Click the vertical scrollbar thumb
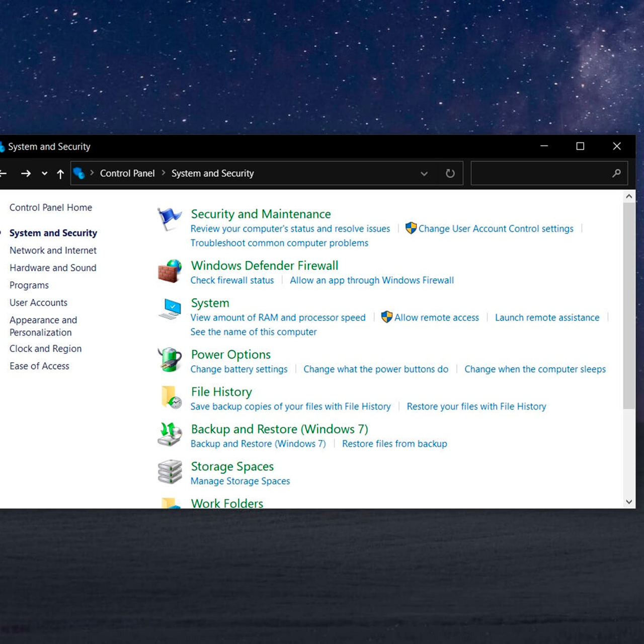Viewport: 644px width, 644px height. (x=629, y=306)
